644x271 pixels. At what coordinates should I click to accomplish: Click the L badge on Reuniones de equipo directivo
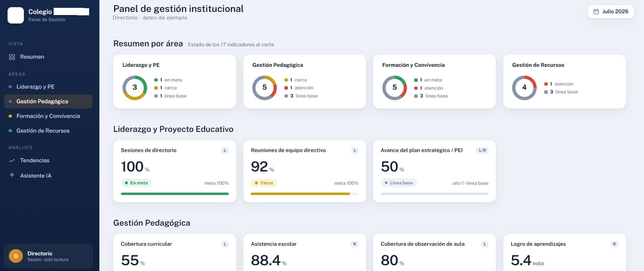(355, 151)
